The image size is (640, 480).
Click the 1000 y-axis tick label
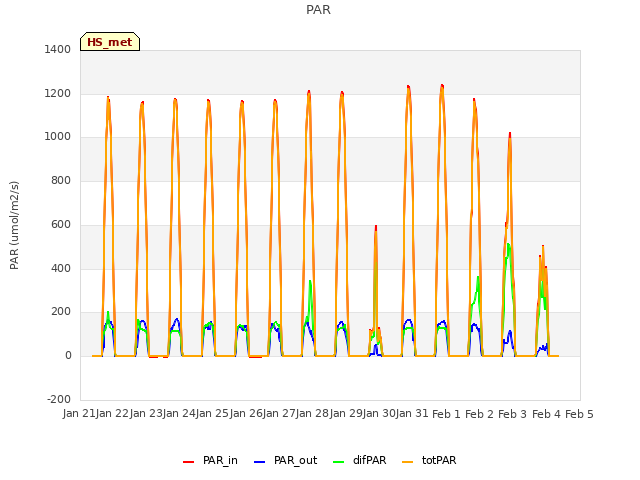58,137
